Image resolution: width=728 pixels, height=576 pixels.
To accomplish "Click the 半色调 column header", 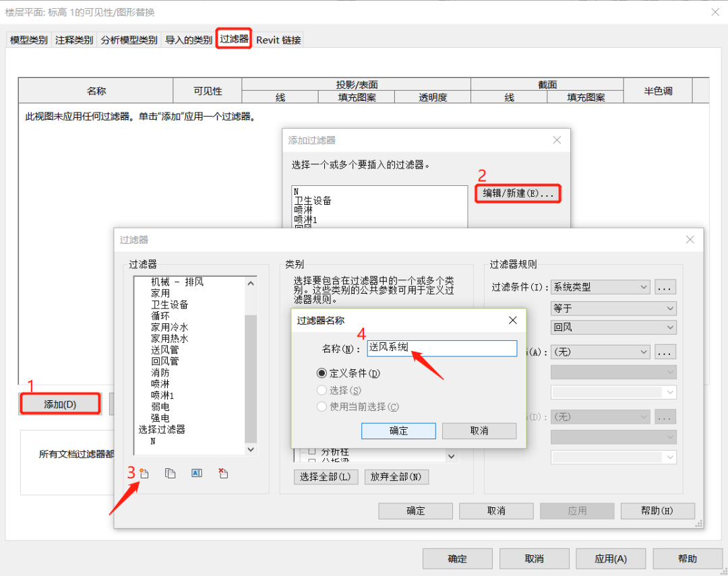I will click(x=658, y=91).
